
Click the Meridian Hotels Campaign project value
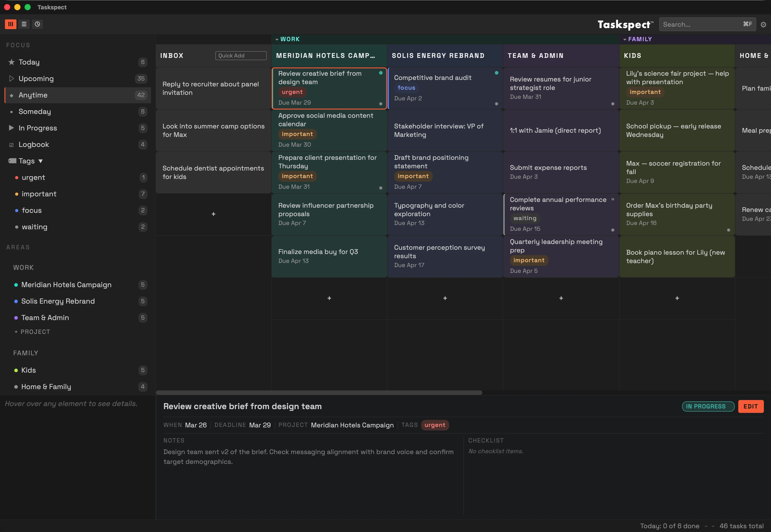pyautogui.click(x=352, y=425)
